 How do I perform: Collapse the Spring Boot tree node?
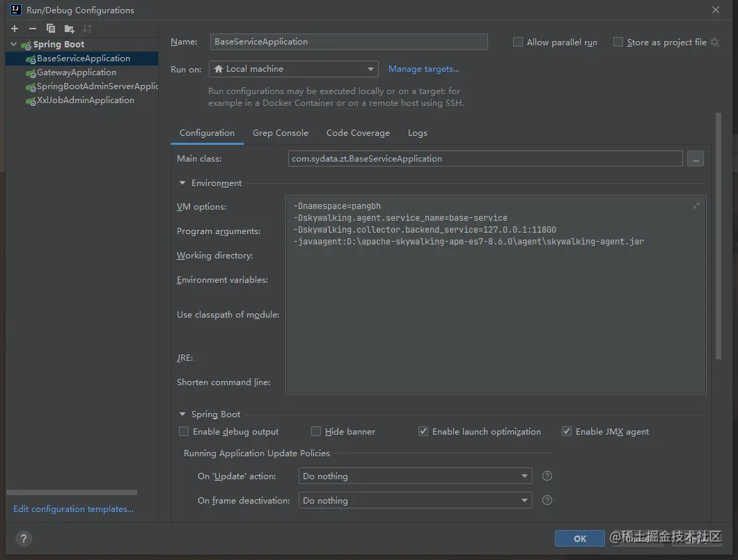pyautogui.click(x=14, y=45)
